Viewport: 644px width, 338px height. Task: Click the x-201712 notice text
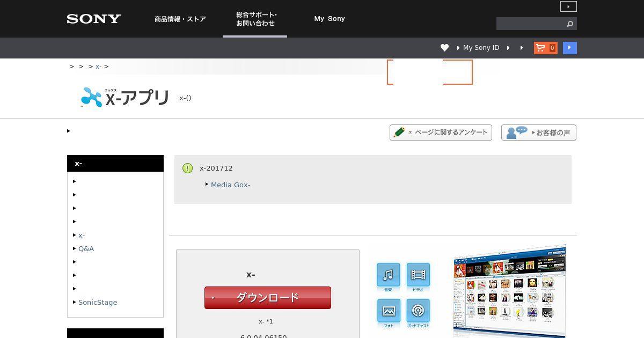click(216, 168)
